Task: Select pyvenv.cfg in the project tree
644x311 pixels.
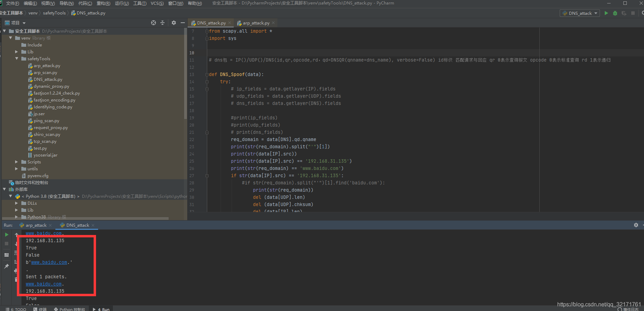Action: 38,176
